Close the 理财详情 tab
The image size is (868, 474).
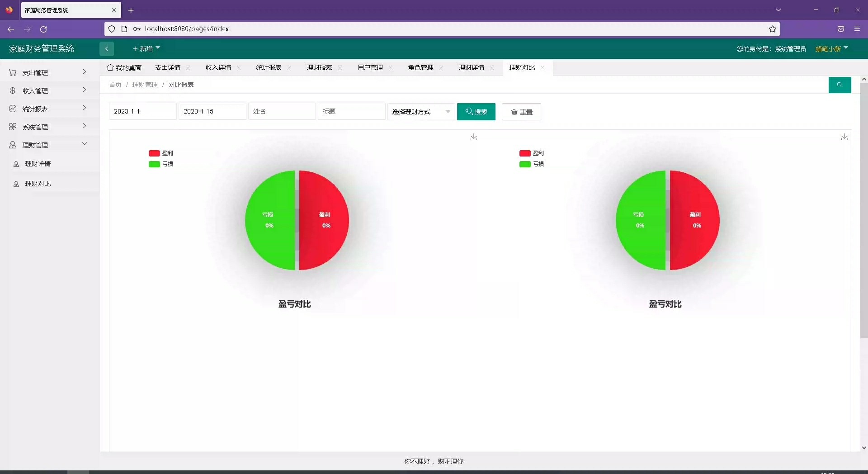pyautogui.click(x=492, y=68)
